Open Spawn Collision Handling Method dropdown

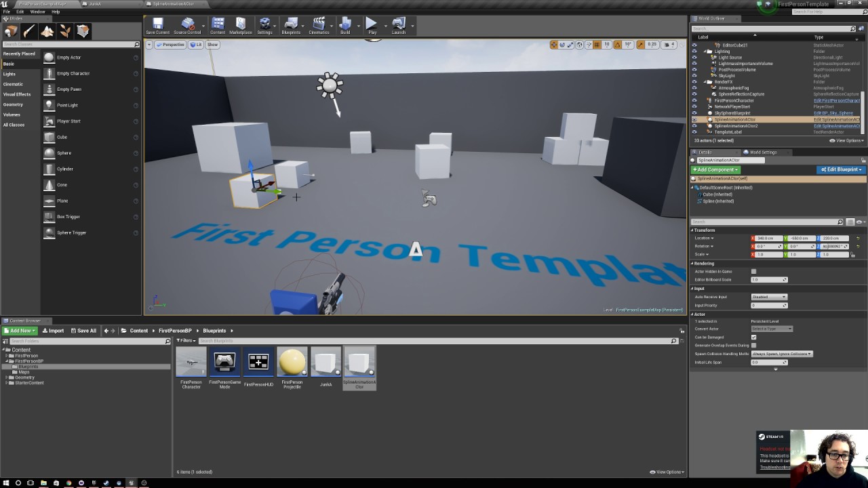(782, 354)
